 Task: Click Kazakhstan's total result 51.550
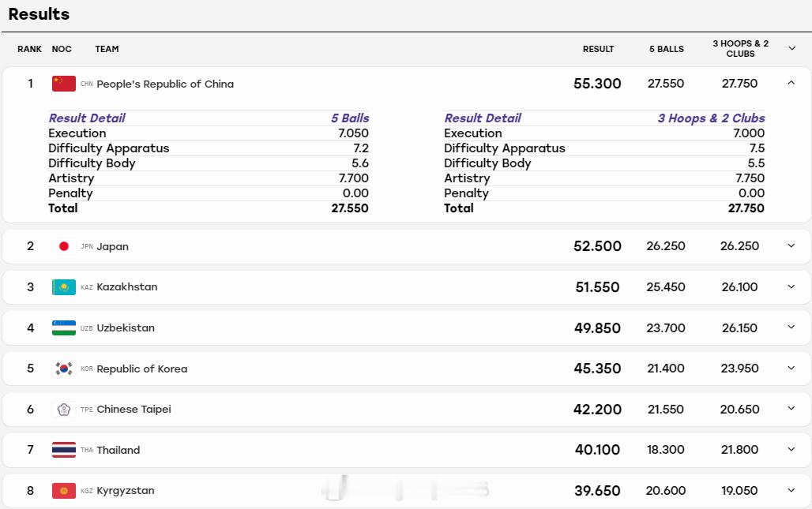coord(597,287)
